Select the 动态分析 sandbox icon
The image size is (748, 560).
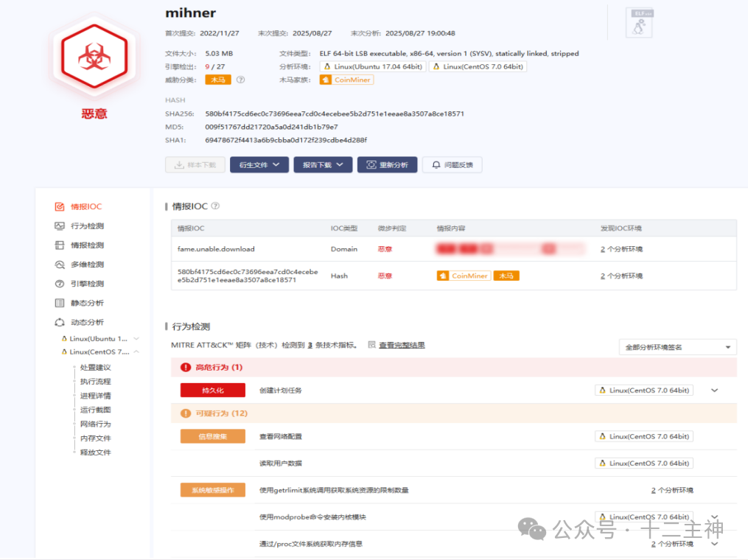click(x=60, y=321)
